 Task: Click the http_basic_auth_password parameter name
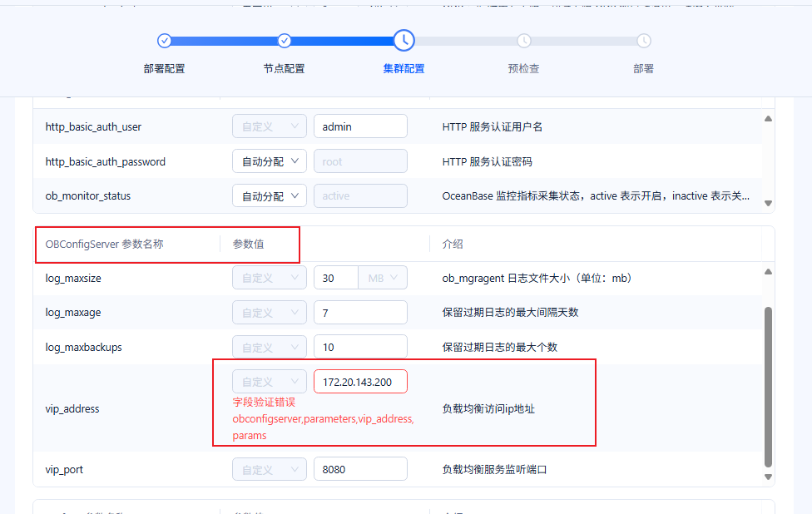106,161
